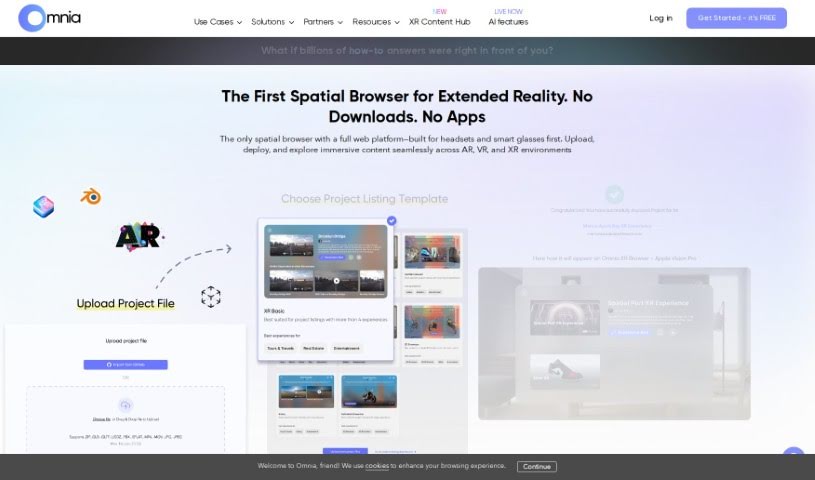Click the cloud upload icon in drop zone

point(126,404)
